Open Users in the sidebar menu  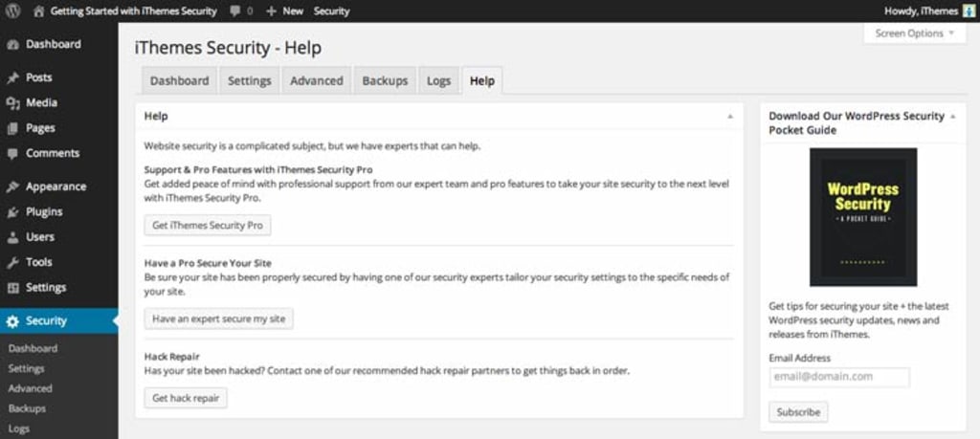pyautogui.click(x=40, y=237)
